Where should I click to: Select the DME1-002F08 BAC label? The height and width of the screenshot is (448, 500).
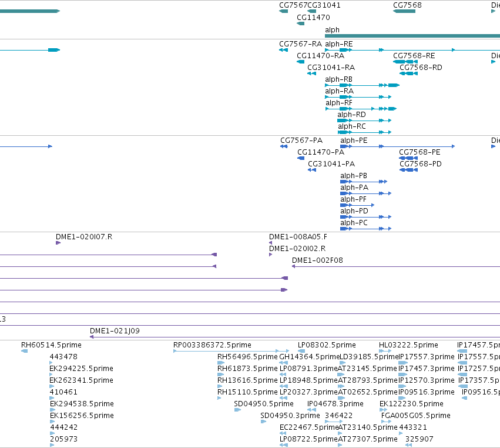[317, 260]
